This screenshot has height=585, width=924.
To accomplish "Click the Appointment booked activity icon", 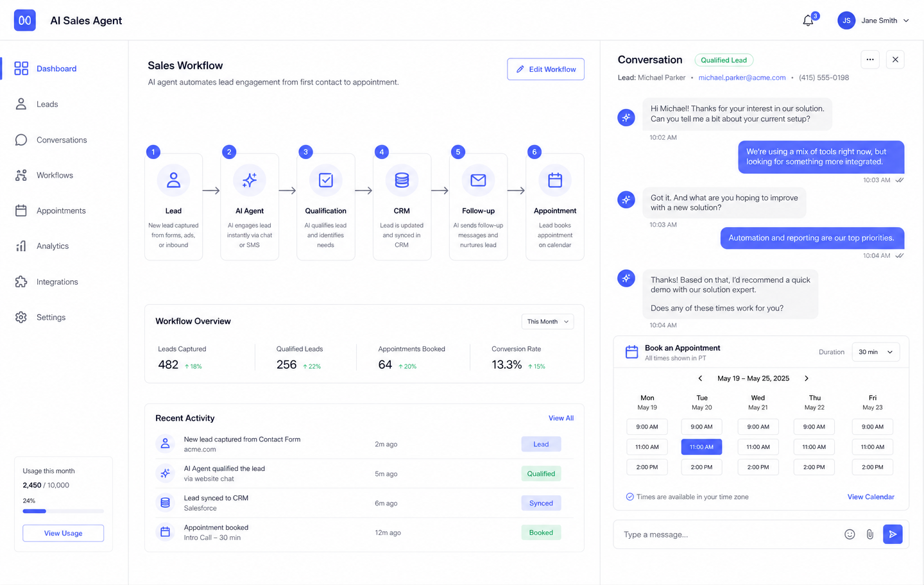I will 165,532.
